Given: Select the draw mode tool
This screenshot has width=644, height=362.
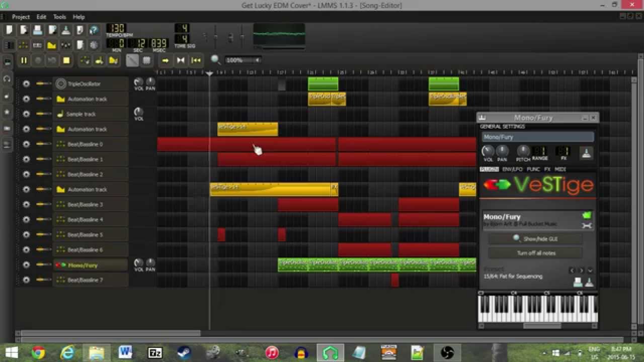Looking at the screenshot, I should point(132,60).
